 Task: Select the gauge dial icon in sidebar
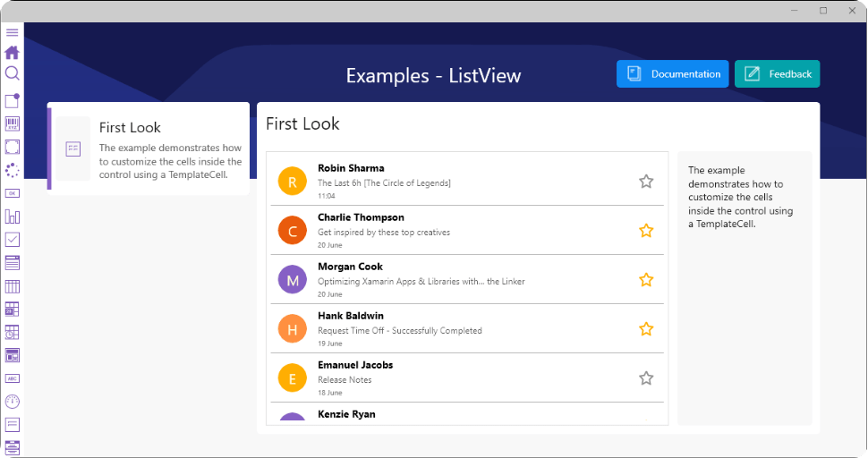13,402
